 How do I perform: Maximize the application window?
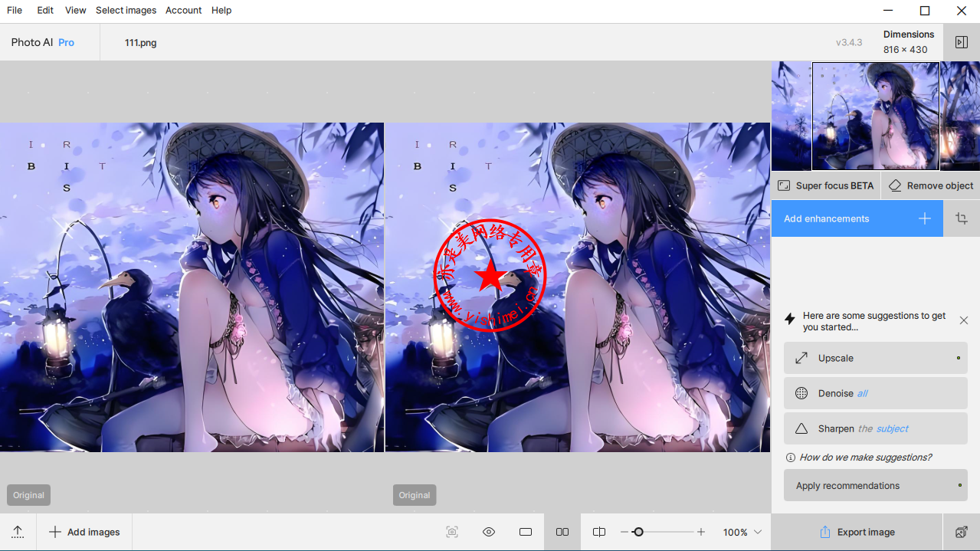[x=925, y=11]
